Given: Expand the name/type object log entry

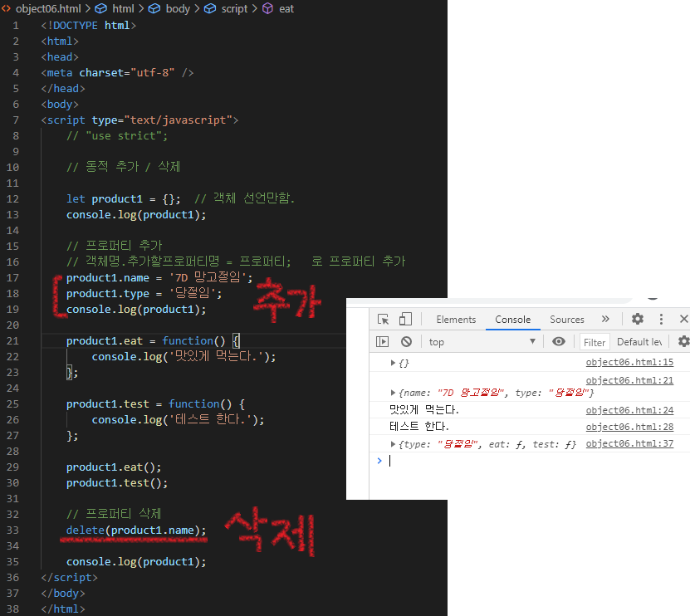Looking at the screenshot, I should click(x=393, y=393).
